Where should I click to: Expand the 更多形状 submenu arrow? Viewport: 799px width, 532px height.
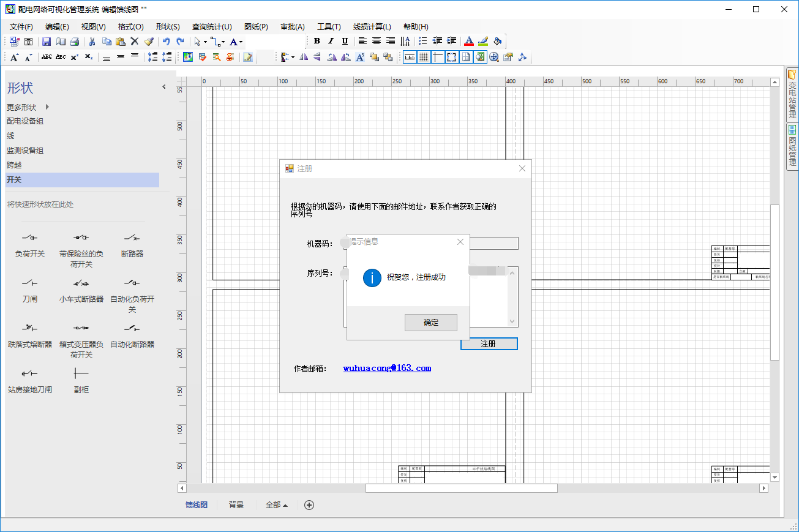coord(47,107)
